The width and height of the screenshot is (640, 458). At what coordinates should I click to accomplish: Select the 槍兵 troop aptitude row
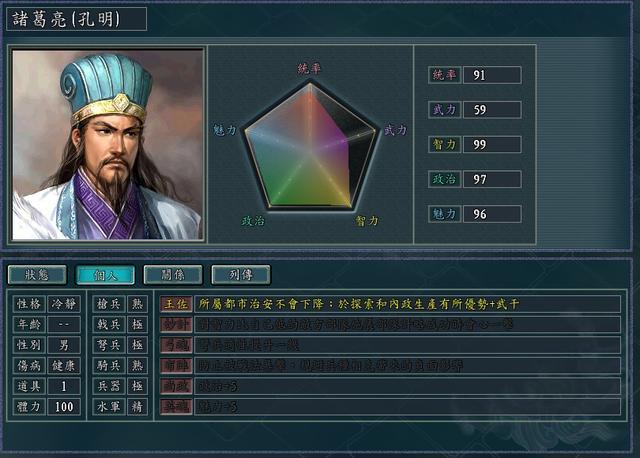(120, 304)
